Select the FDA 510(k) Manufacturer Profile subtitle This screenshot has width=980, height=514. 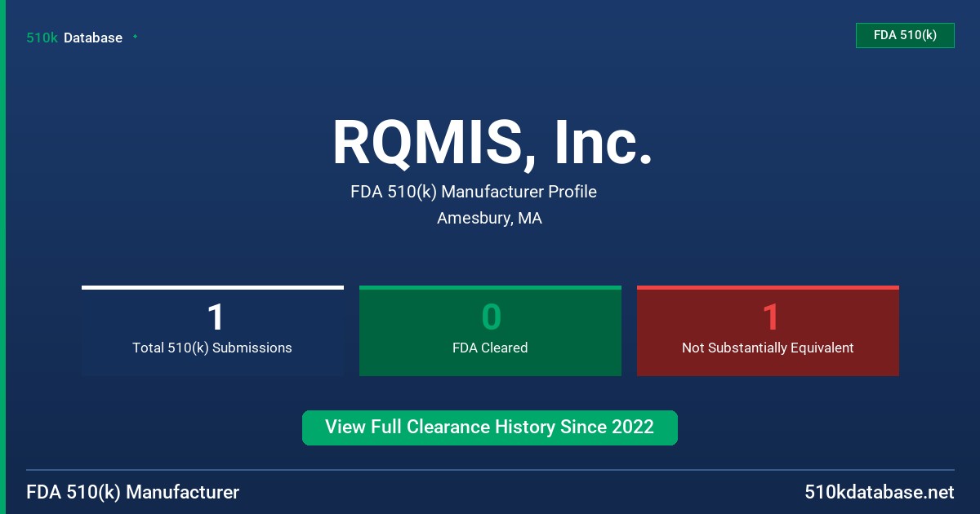point(474,192)
